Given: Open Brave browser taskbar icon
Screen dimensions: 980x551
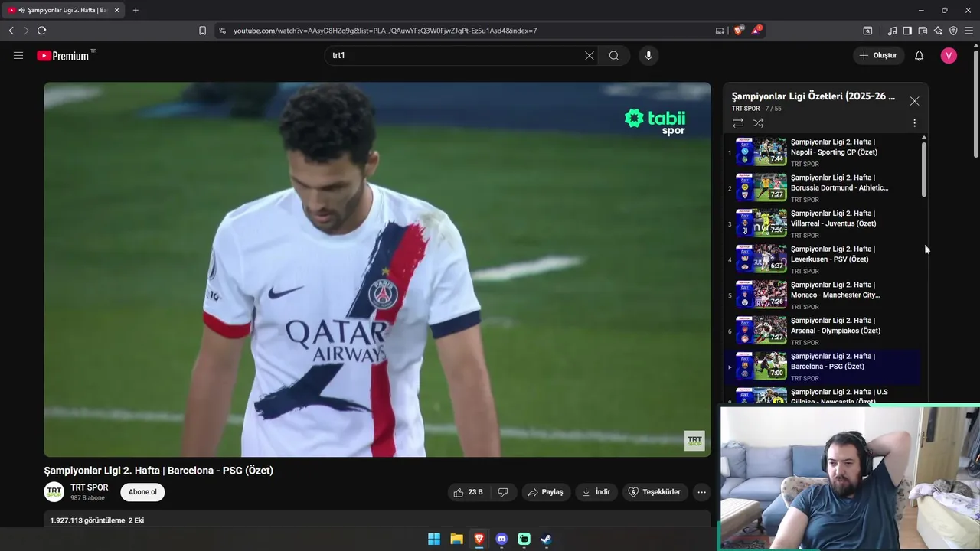Looking at the screenshot, I should (x=479, y=539).
